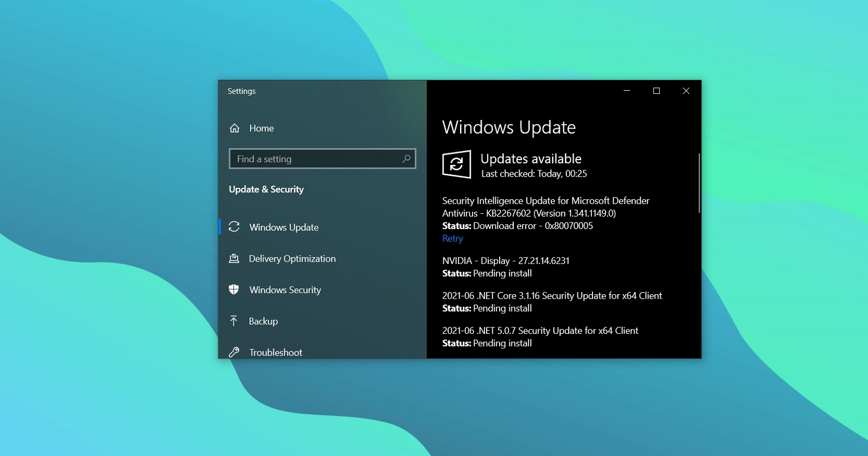
Task: Click the Delivery Optimization icon
Action: pyautogui.click(x=234, y=258)
